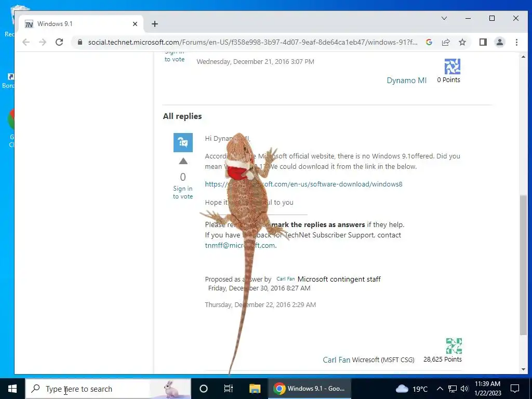Viewport: 532px width, 399px height.
Task: Share this page with the share icon
Action: click(445, 42)
